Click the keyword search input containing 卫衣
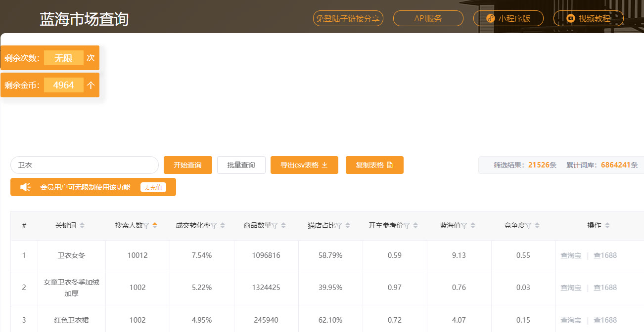 pos(84,165)
